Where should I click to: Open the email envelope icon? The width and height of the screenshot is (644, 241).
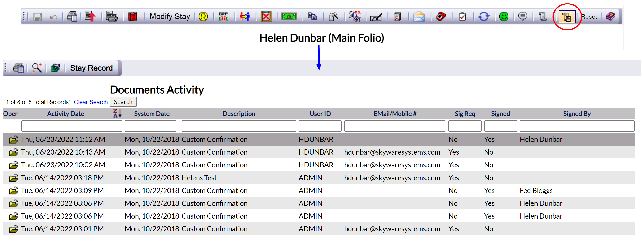click(x=419, y=17)
